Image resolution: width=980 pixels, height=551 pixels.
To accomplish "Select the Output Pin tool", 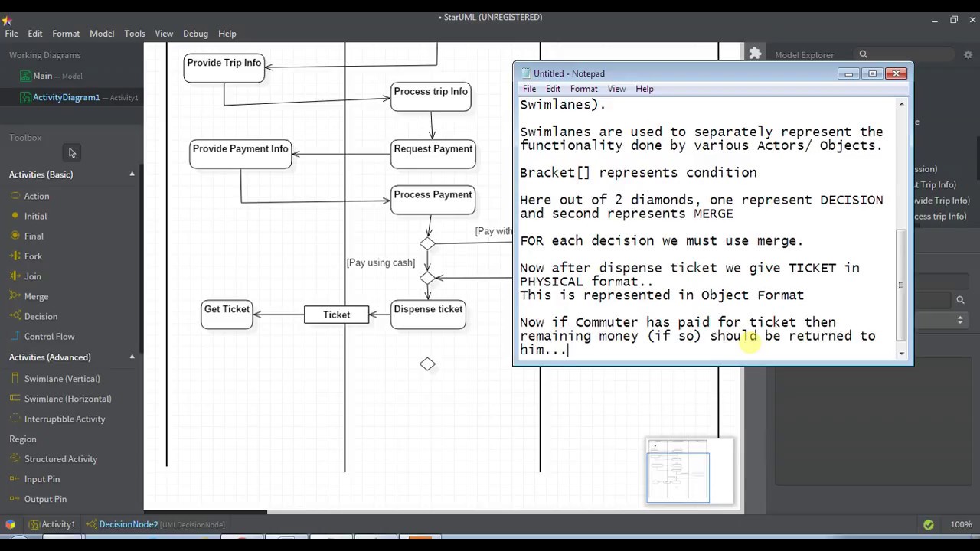I will click(x=45, y=498).
